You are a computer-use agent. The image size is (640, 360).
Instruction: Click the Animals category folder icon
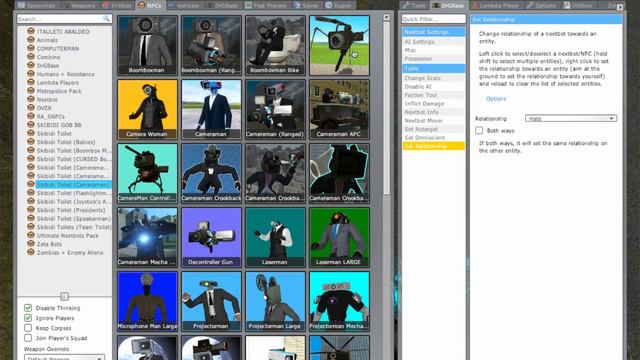(31, 40)
